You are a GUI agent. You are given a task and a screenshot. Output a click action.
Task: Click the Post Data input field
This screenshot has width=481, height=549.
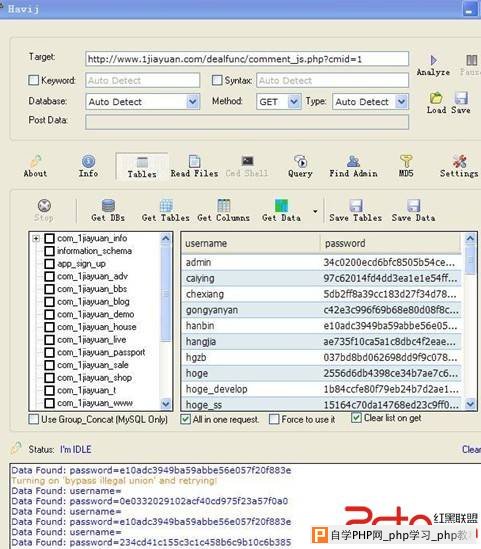pos(247,122)
